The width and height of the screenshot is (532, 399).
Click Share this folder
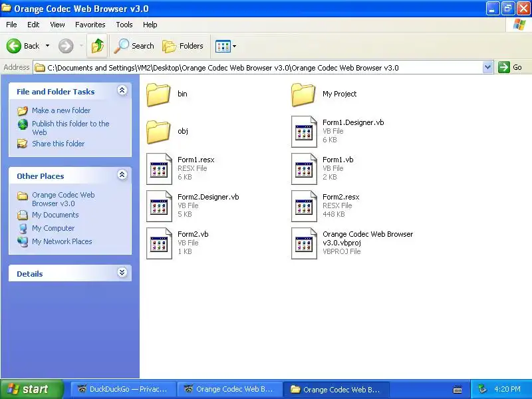58,144
